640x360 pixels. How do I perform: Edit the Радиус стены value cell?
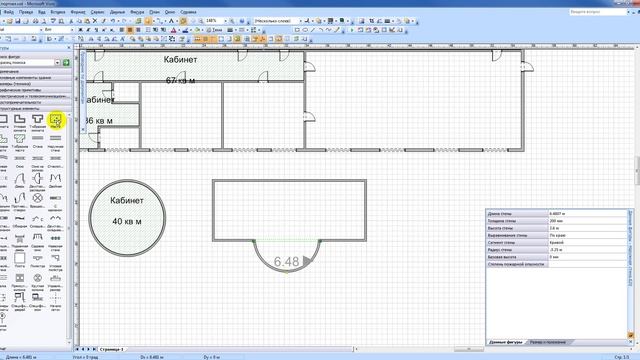(588, 250)
